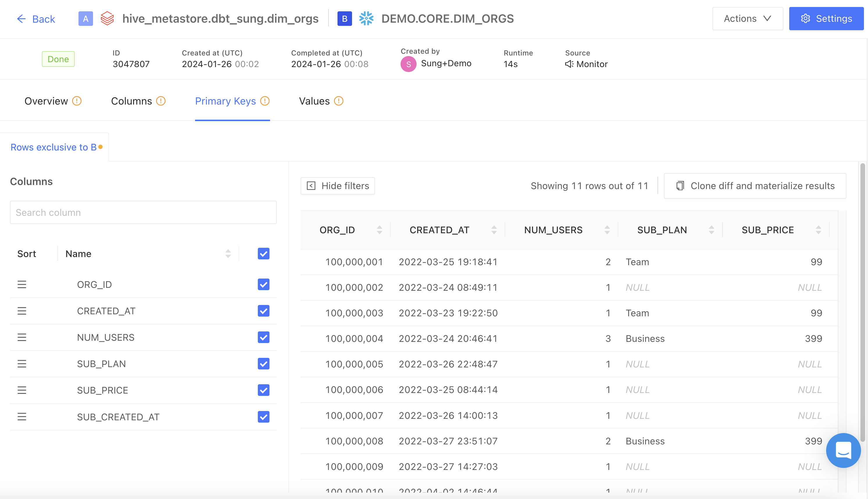Click the Runtime value 14s
The width and height of the screenshot is (868, 499).
point(510,64)
